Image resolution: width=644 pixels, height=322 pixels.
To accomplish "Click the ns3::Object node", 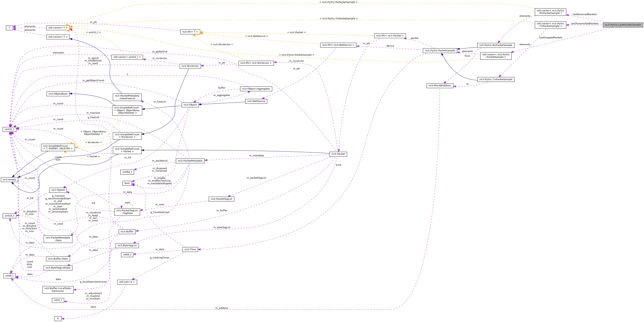I will click(190, 105).
